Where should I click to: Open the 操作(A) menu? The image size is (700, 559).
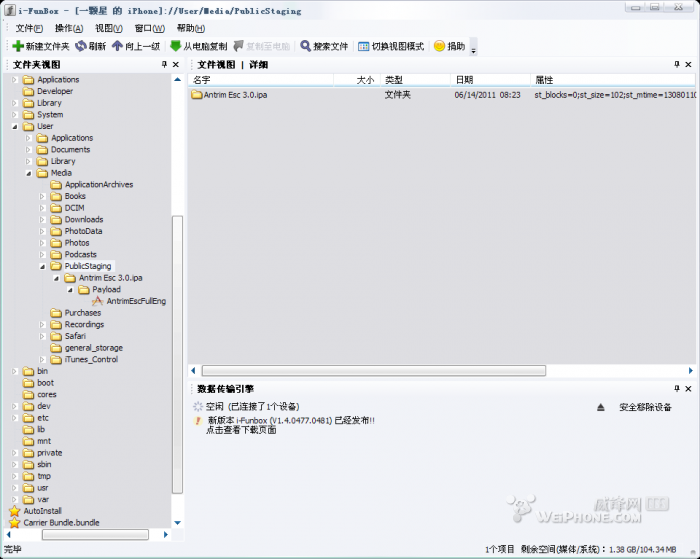click(x=69, y=28)
